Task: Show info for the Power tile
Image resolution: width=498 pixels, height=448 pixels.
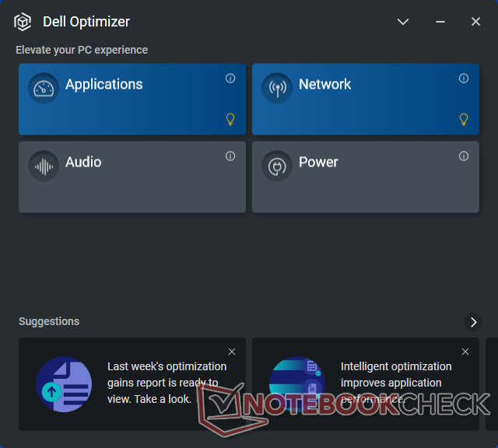Action: (x=464, y=156)
